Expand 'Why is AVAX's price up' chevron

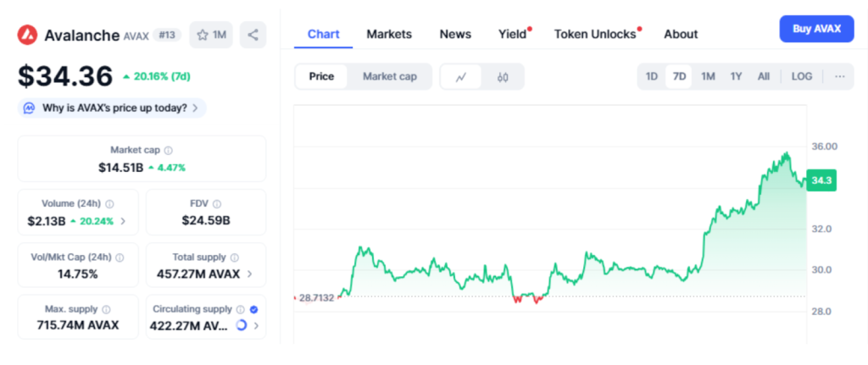tap(195, 108)
